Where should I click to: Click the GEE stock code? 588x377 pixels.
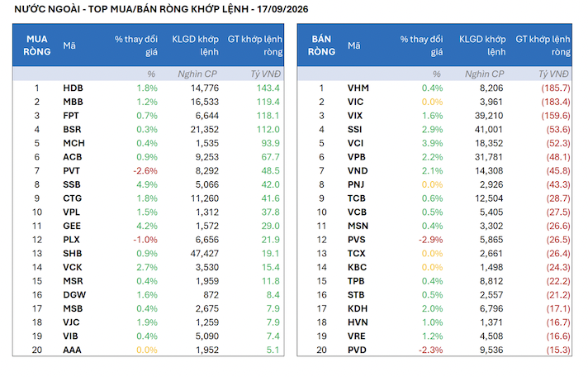72,226
